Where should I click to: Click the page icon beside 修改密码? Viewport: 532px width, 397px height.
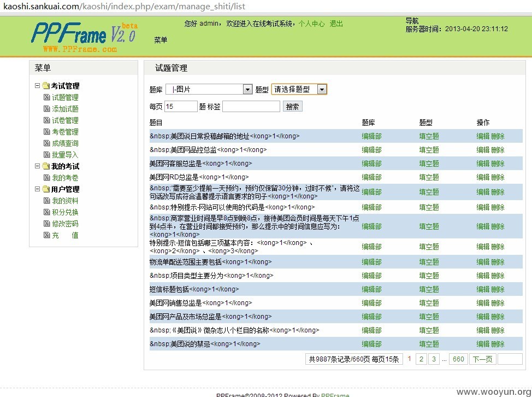click(x=46, y=224)
